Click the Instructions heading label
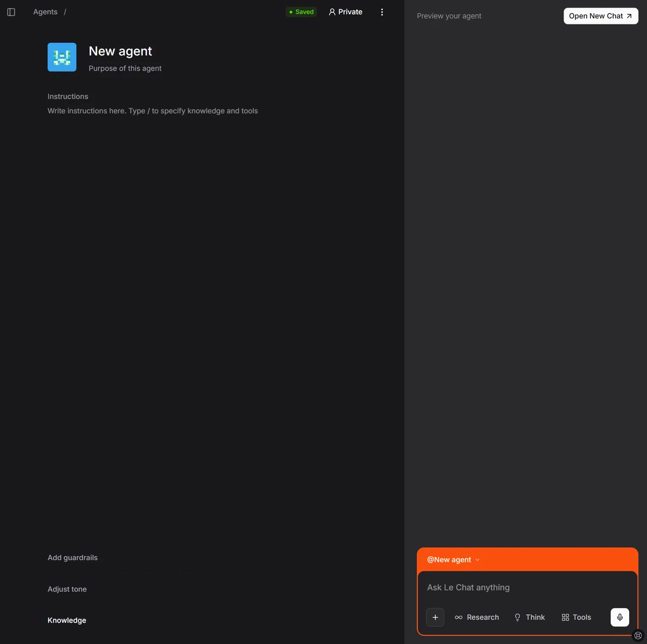647x644 pixels. tap(68, 97)
